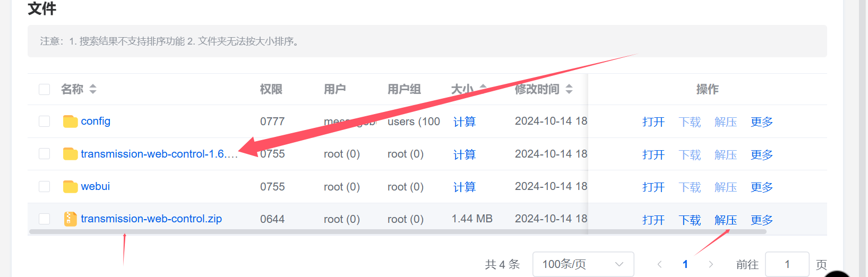Click 解压 for transmission-web-control-1.6 folder
Screen dimensions: 868x277
pyautogui.click(x=726, y=154)
